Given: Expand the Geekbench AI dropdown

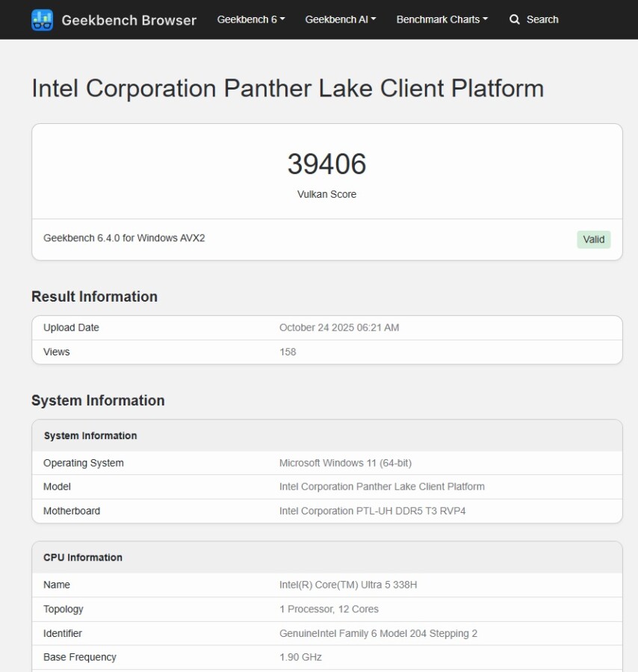Looking at the screenshot, I should click(341, 19).
